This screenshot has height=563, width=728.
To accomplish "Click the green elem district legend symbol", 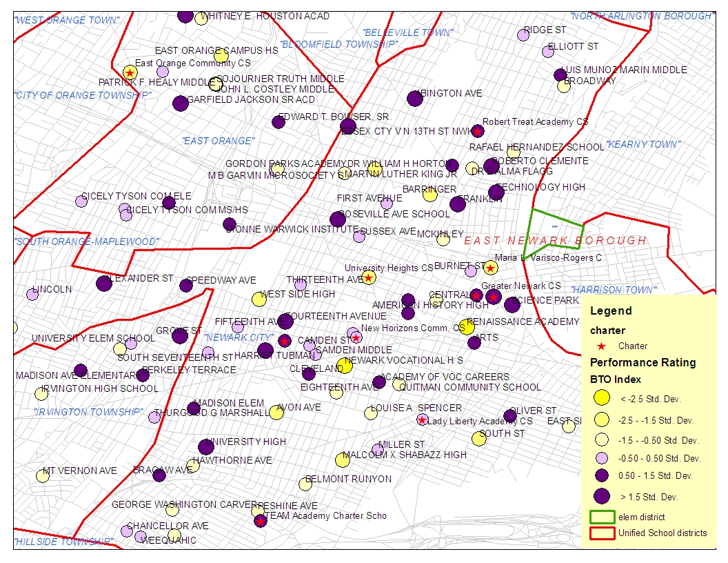I will coord(602,516).
